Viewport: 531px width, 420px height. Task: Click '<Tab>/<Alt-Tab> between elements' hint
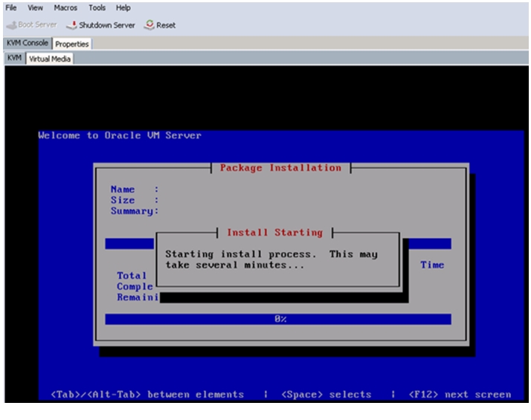[147, 395]
